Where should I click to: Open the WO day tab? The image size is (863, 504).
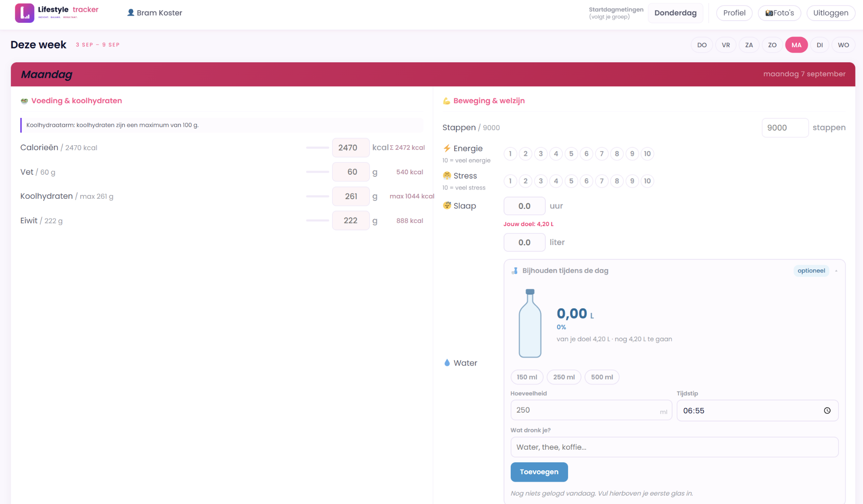point(844,45)
